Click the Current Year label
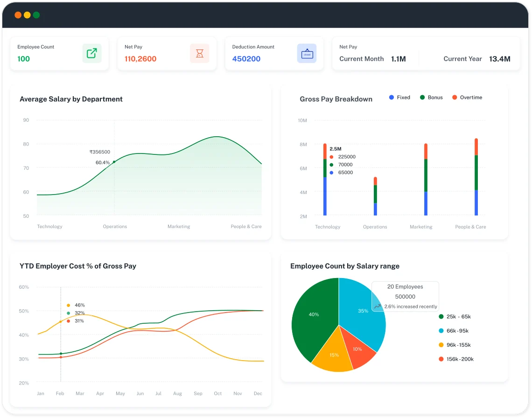The image size is (532, 418). pyautogui.click(x=463, y=59)
